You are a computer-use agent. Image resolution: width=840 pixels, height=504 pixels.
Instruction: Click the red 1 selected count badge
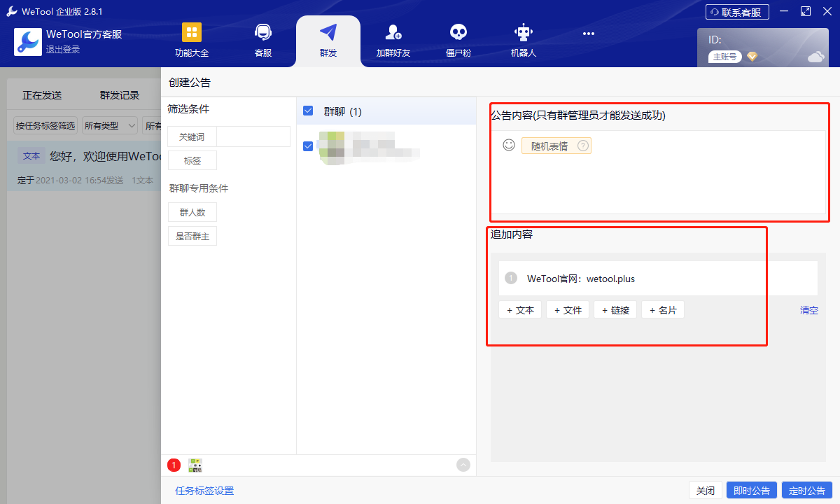(174, 465)
